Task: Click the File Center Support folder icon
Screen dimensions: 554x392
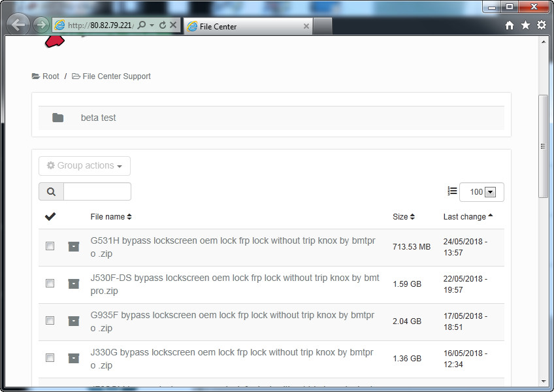Action: (x=76, y=76)
